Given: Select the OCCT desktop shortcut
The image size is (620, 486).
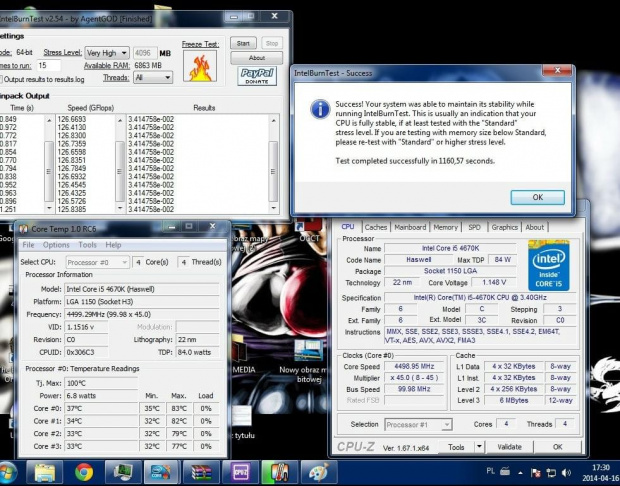Looking at the screenshot, I should tap(309, 231).
